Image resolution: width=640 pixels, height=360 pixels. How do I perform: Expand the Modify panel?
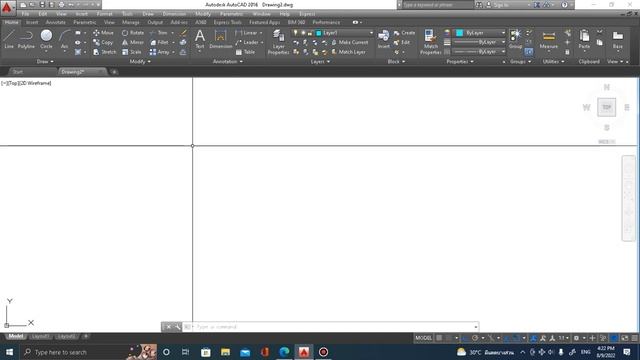[140, 62]
